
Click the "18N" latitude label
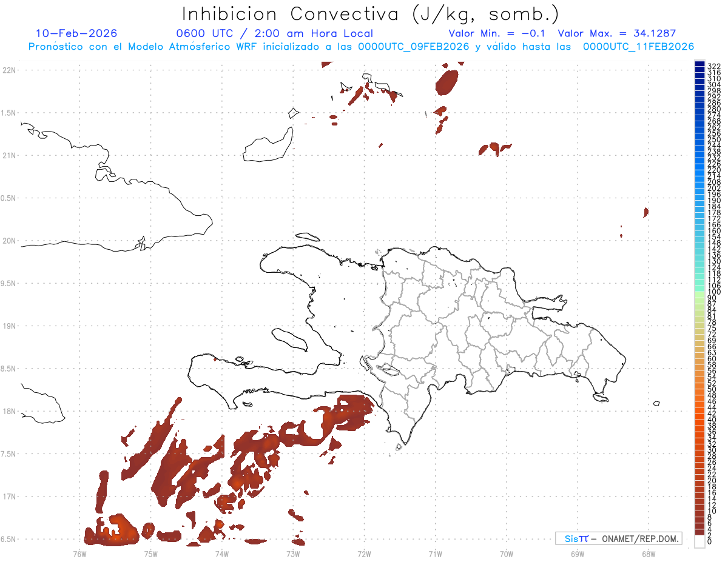pyautogui.click(x=9, y=411)
